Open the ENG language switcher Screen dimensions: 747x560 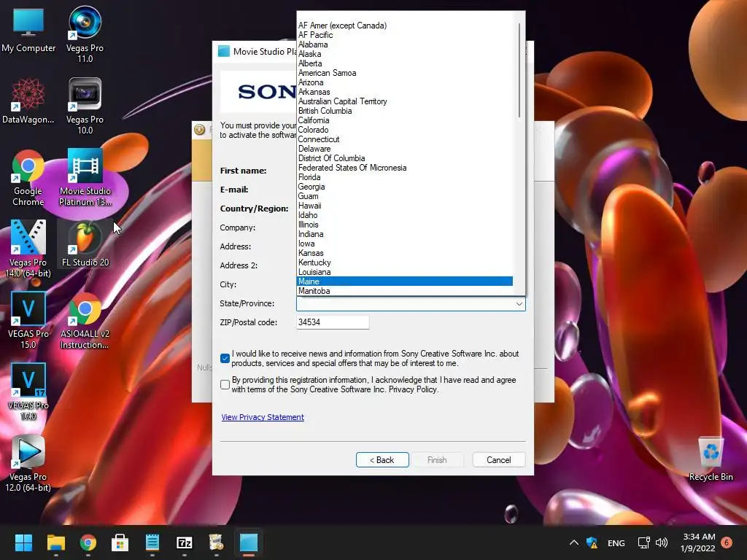pyautogui.click(x=616, y=542)
